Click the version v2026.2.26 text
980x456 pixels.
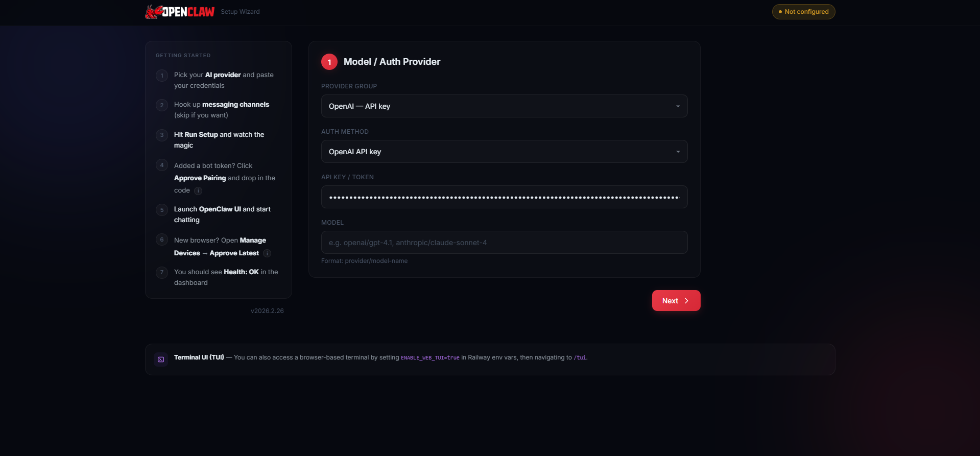point(267,311)
